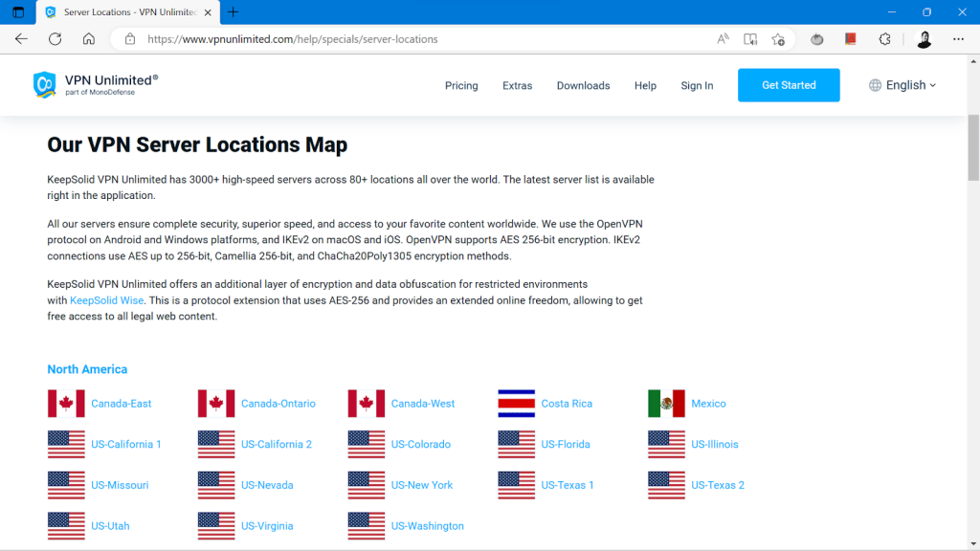The image size is (980, 551).
Task: Toggle vertical tabs icon in title bar
Action: 18,11
